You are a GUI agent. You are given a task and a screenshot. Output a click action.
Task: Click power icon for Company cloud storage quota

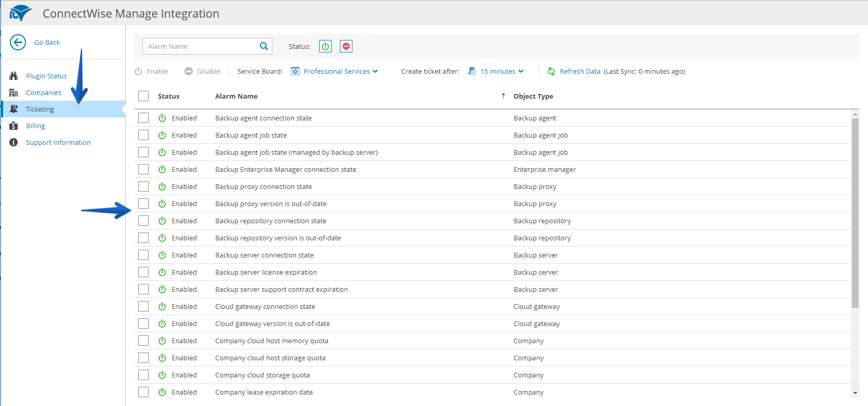[162, 375]
